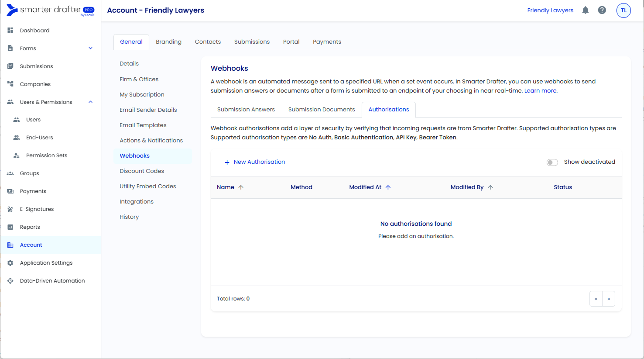Collapse the Users & Permissions chevron

pyautogui.click(x=91, y=102)
